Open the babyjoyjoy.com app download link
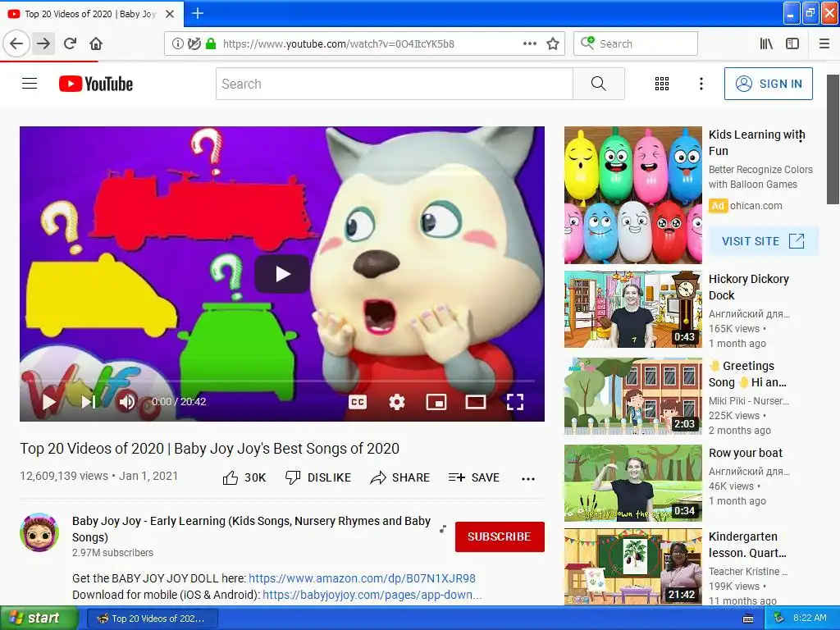 [372, 595]
